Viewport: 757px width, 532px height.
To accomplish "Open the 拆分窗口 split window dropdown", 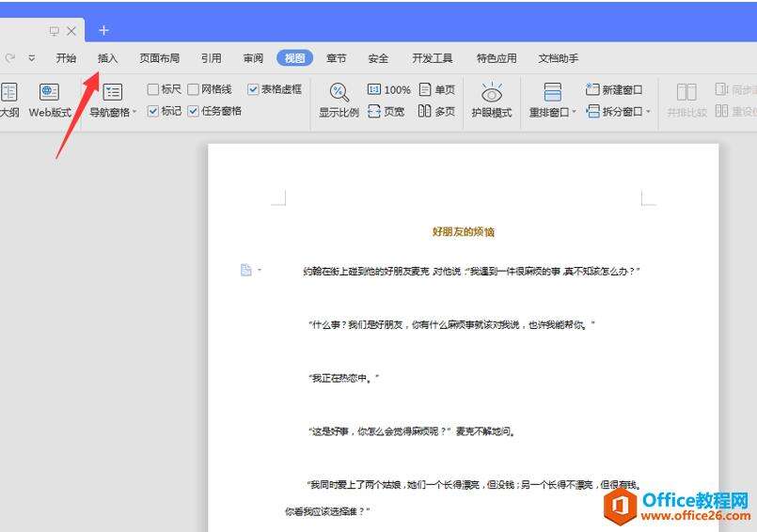I will click(x=649, y=113).
